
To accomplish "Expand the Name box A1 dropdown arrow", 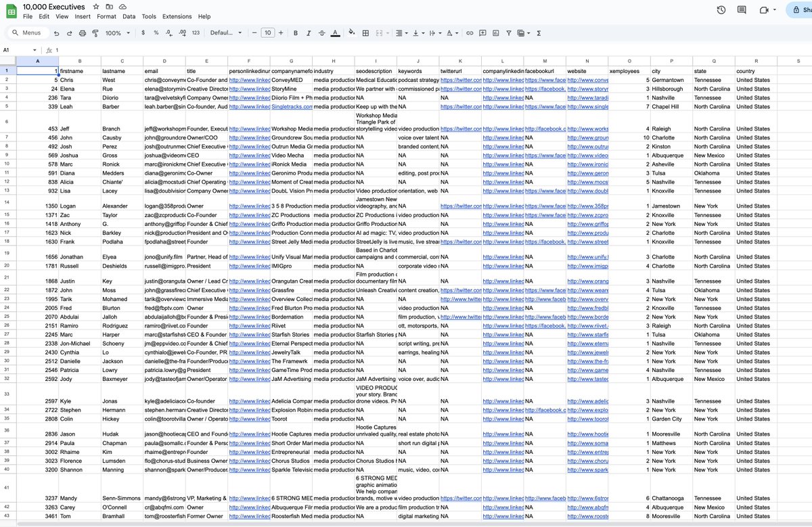I will tap(35, 50).
